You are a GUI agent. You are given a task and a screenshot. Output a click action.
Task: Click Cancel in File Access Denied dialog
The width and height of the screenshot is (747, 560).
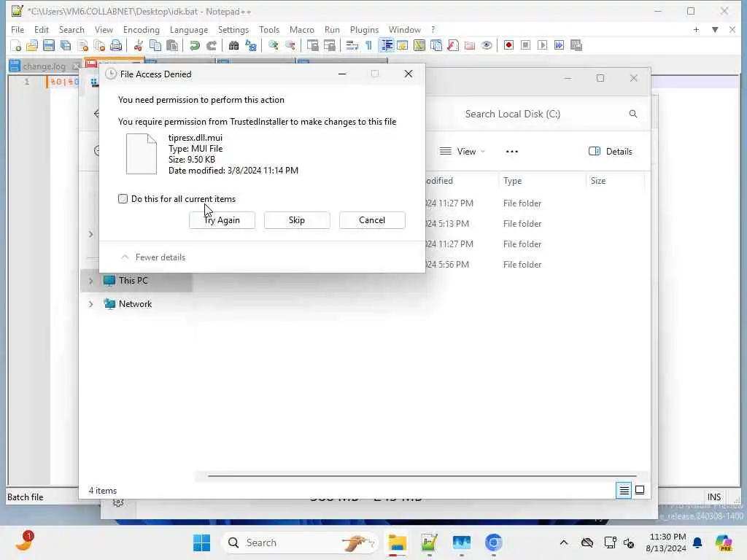coord(372,220)
